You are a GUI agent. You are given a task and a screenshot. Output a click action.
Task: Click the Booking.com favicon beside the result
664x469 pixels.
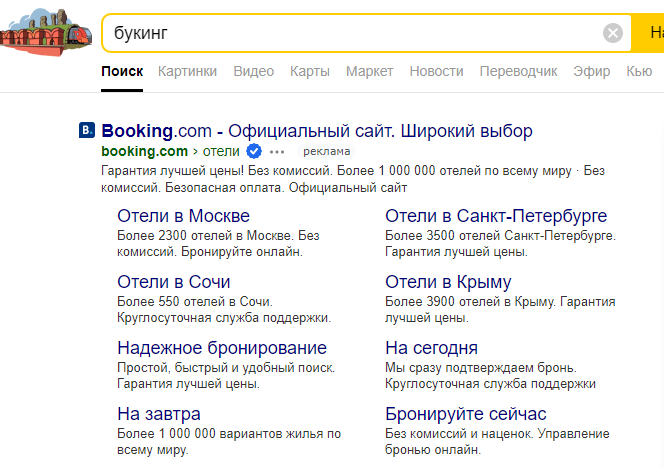pyautogui.click(x=87, y=130)
